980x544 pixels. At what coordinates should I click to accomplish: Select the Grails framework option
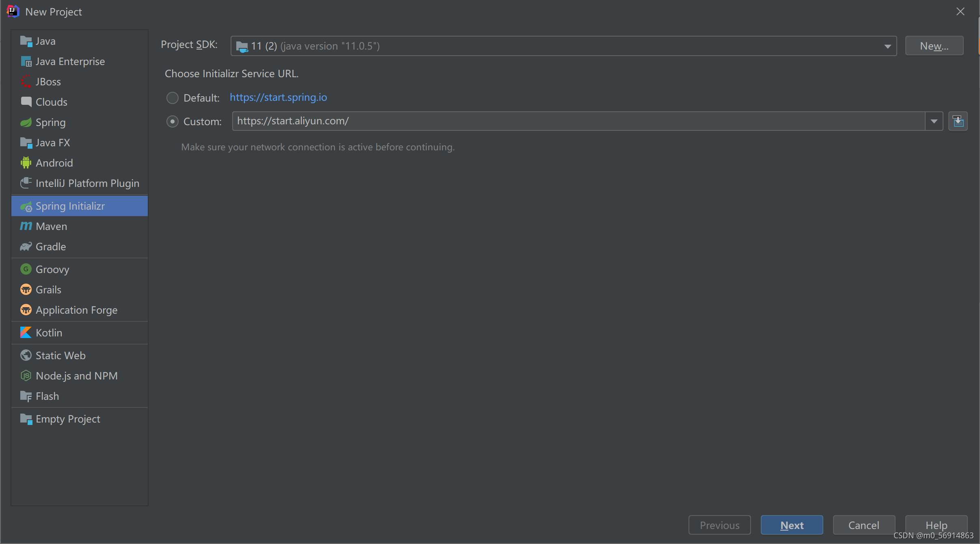tap(48, 289)
